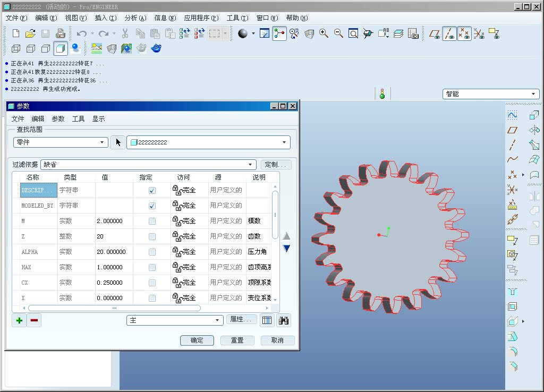Click the blue teapot render icon
Screen dimensions: 544x392
pyautogui.click(x=157, y=48)
